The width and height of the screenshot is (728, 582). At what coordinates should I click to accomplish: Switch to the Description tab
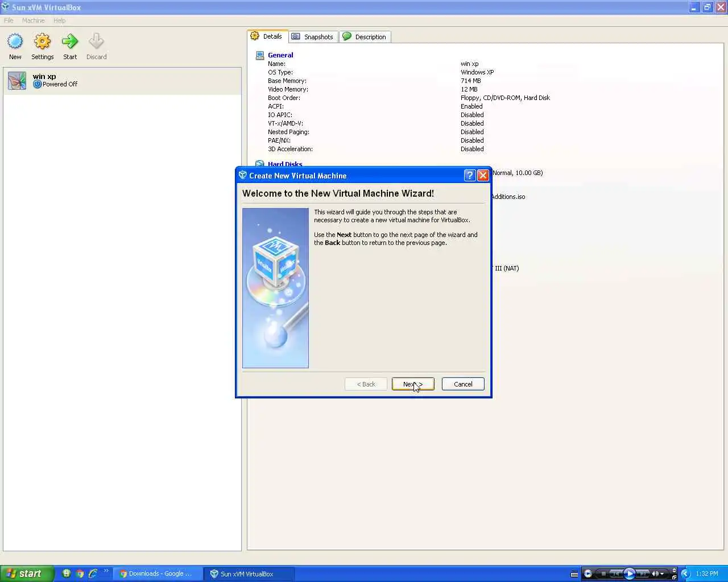365,37
